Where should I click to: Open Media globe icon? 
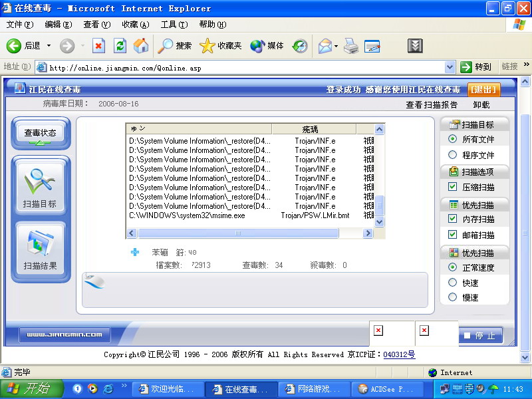257,46
